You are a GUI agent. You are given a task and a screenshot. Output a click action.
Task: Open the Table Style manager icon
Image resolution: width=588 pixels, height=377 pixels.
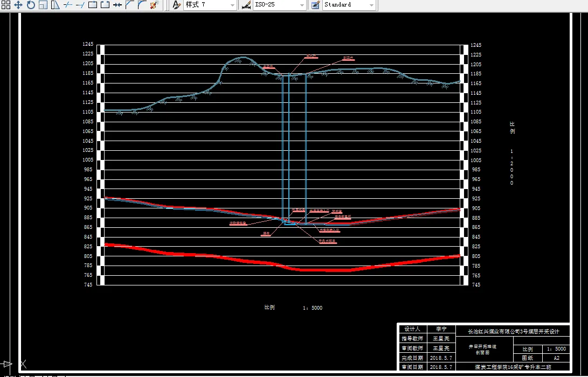(316, 4)
